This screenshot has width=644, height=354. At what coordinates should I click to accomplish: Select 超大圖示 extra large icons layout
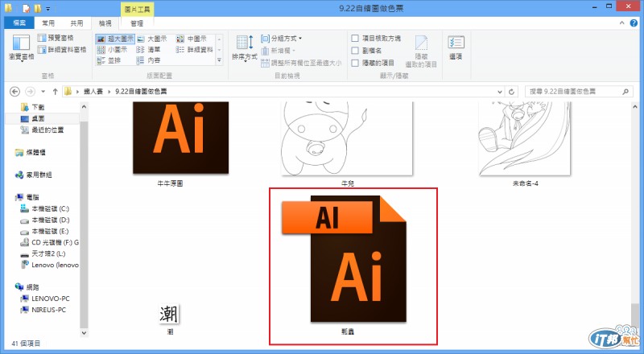[x=115, y=39]
